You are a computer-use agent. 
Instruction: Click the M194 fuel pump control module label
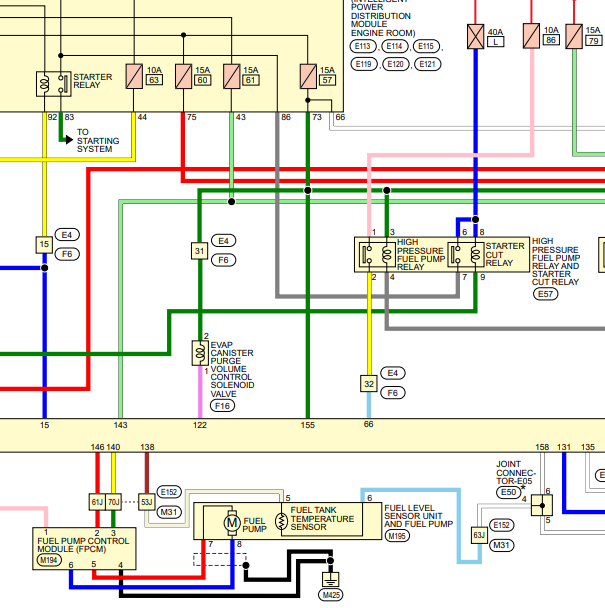[49, 560]
